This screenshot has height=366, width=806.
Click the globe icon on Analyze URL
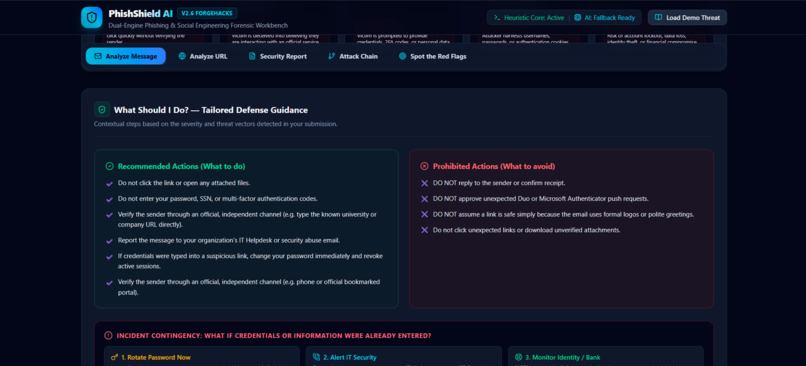pyautogui.click(x=182, y=56)
